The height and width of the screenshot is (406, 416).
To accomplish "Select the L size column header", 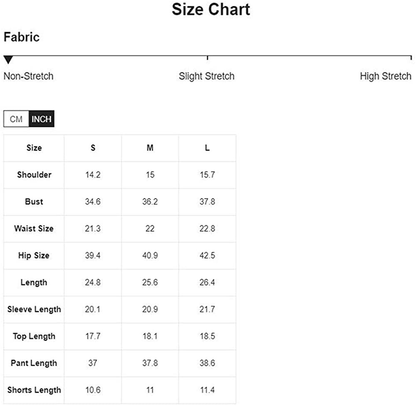I will click(x=207, y=148).
